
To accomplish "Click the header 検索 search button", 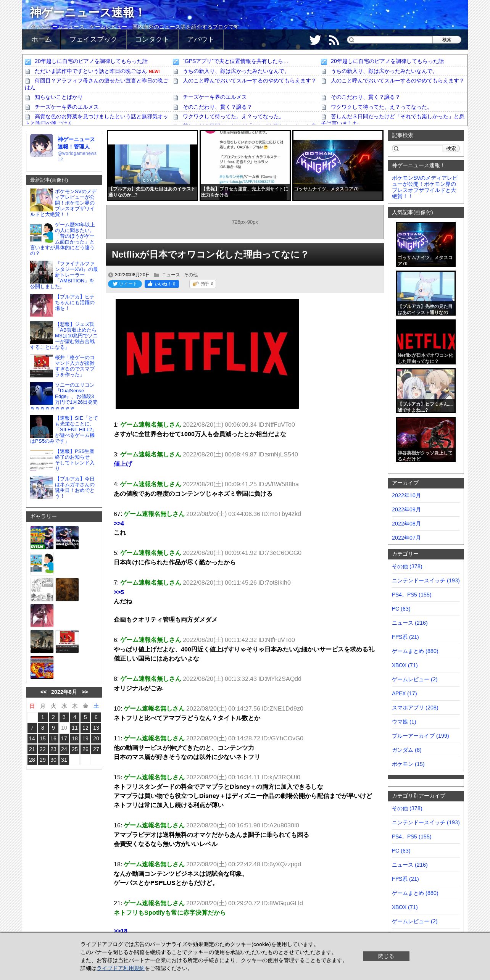I will [446, 40].
